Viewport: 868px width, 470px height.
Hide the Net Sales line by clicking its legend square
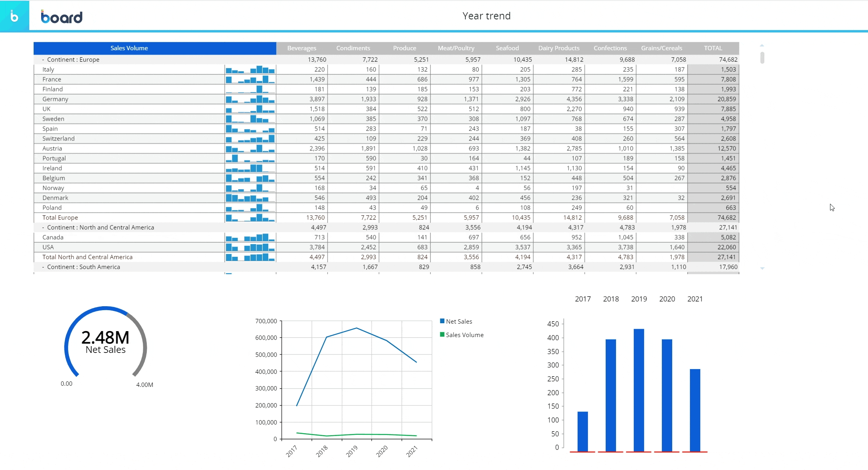click(x=442, y=321)
